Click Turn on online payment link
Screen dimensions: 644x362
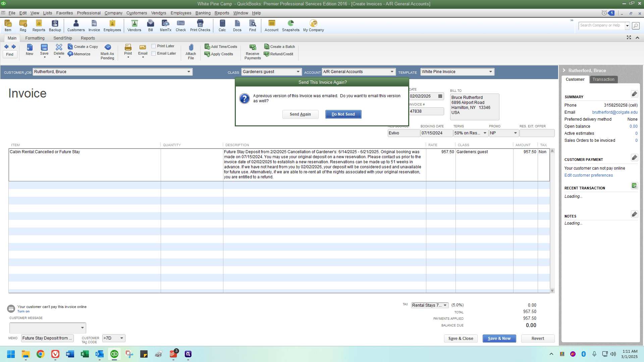coord(23,311)
